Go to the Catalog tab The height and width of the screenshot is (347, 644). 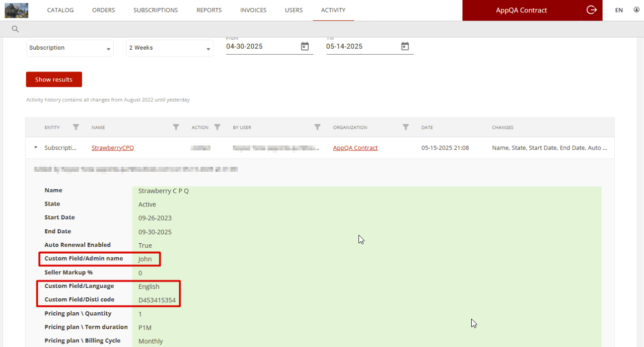coord(61,10)
